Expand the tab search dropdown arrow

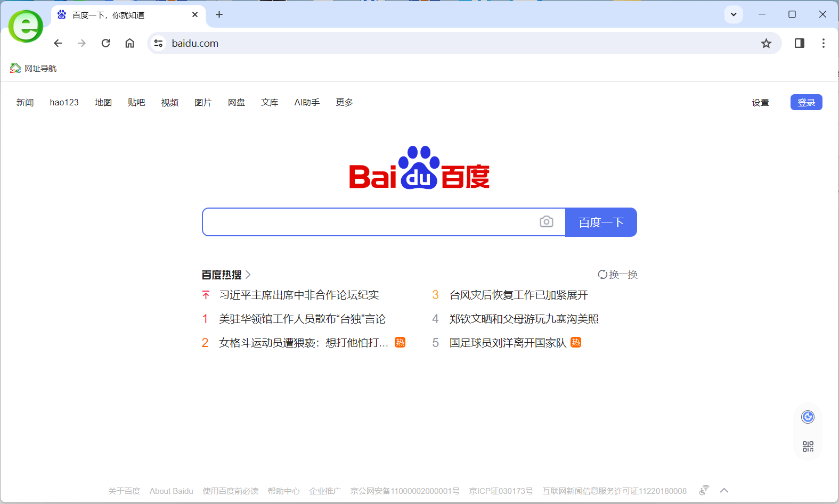[x=734, y=14]
